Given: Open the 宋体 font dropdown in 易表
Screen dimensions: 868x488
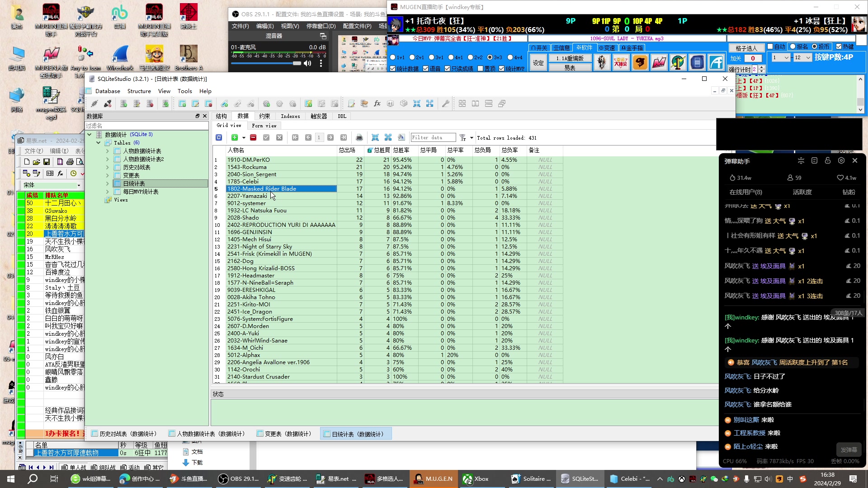Looking at the screenshot, I should tap(79, 185).
